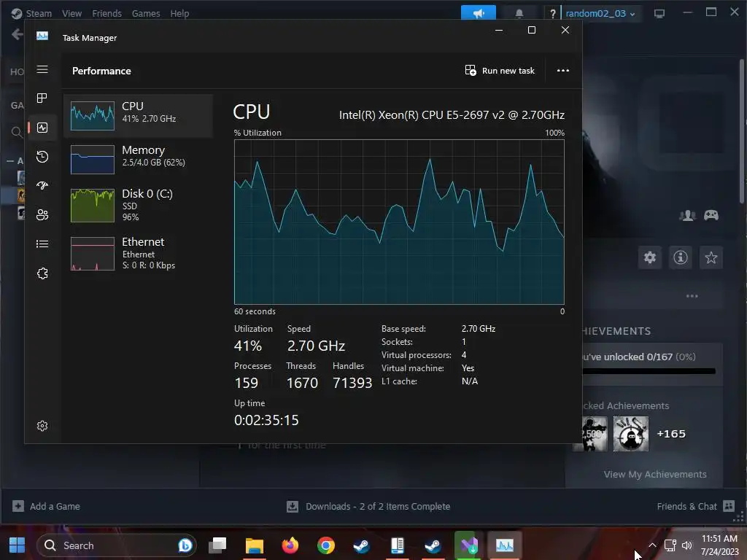The width and height of the screenshot is (747, 560).
Task: Click the Uptime value 0:02:35:15
Action: point(266,420)
